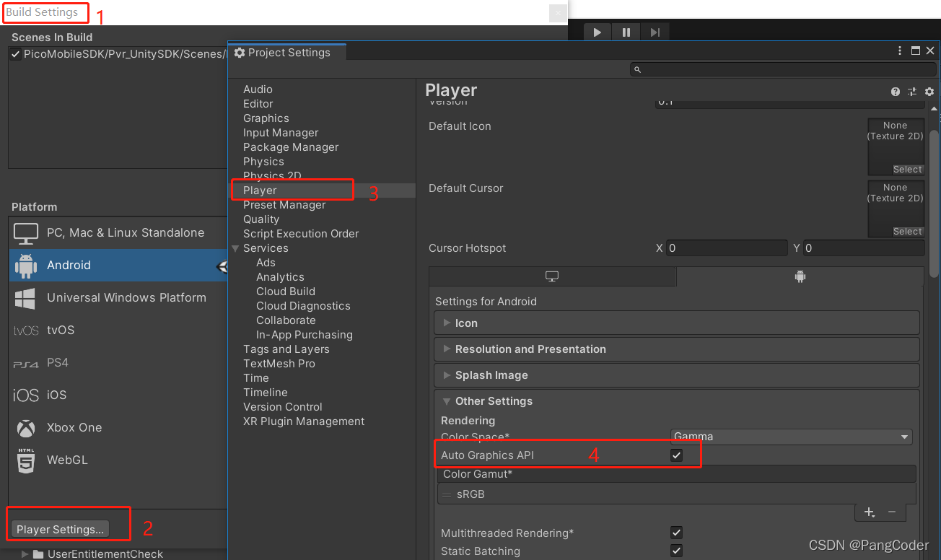This screenshot has height=560, width=941.
Task: Collapse the Services tree category
Action: (x=235, y=248)
